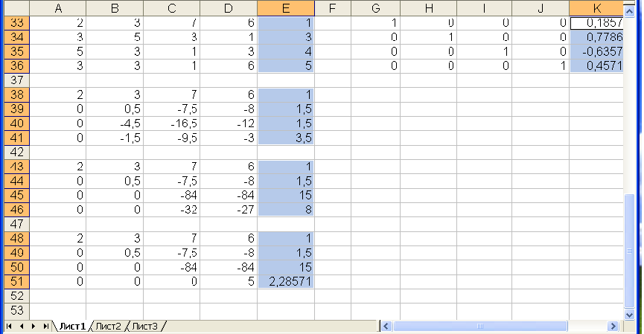Click cell E41 with value 3,5
This screenshot has width=644, height=334.
286,138
